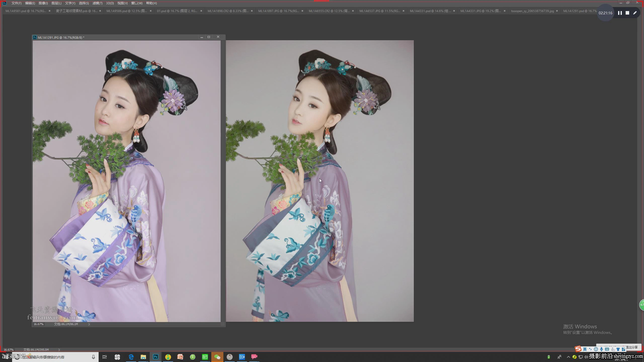
Task: Open File Explorer from taskbar
Action: click(143, 357)
